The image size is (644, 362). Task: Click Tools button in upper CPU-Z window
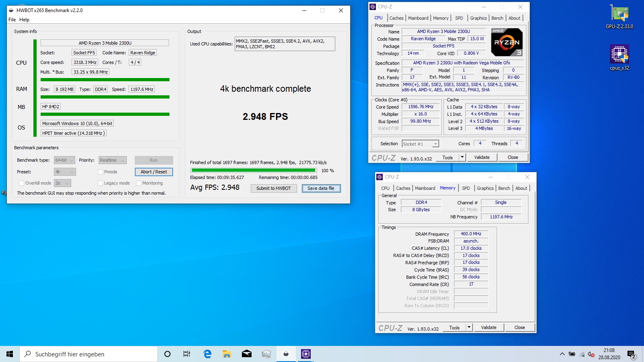coord(448,157)
